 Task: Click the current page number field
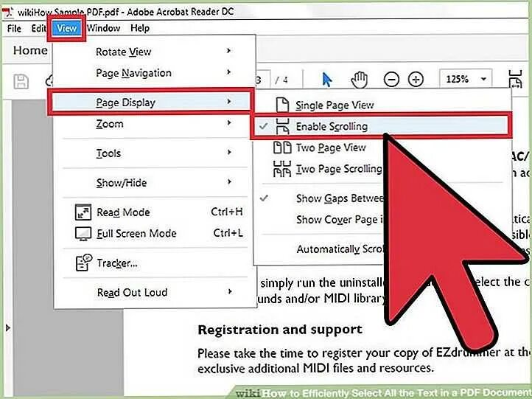click(262, 80)
